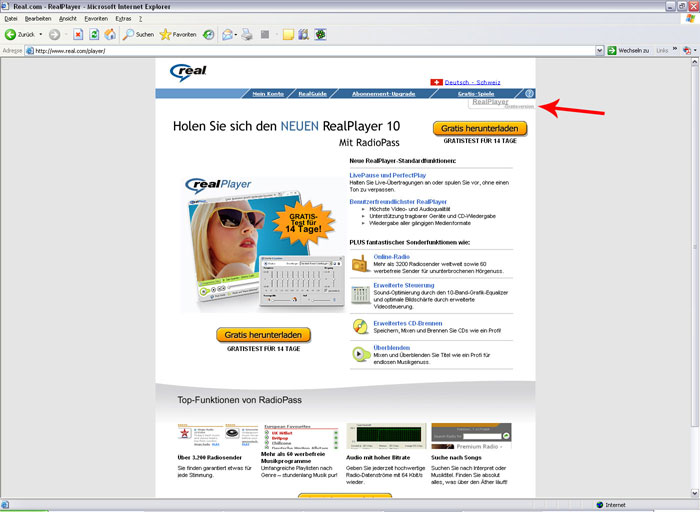Viewport: 700px width, 512px height.
Task: Click the grey edit toolbar icon
Action: (265, 34)
